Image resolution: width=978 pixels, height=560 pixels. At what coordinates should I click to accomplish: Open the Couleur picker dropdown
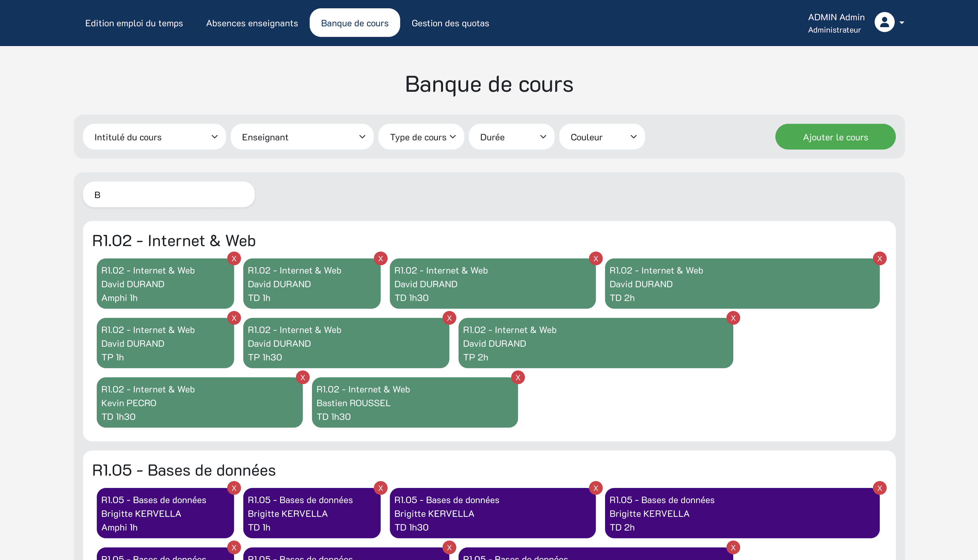pos(602,137)
